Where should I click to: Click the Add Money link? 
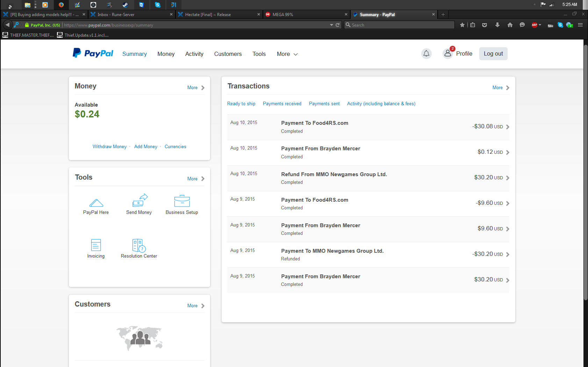(146, 146)
